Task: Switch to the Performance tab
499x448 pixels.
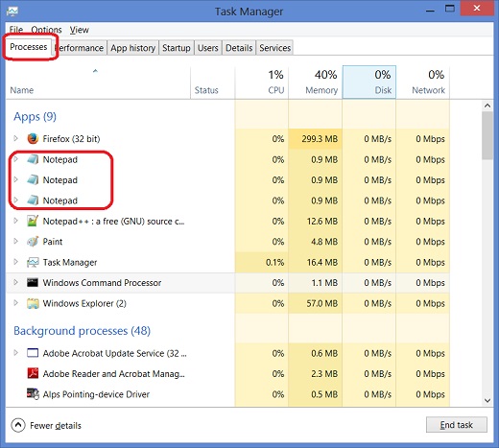Action: point(80,48)
